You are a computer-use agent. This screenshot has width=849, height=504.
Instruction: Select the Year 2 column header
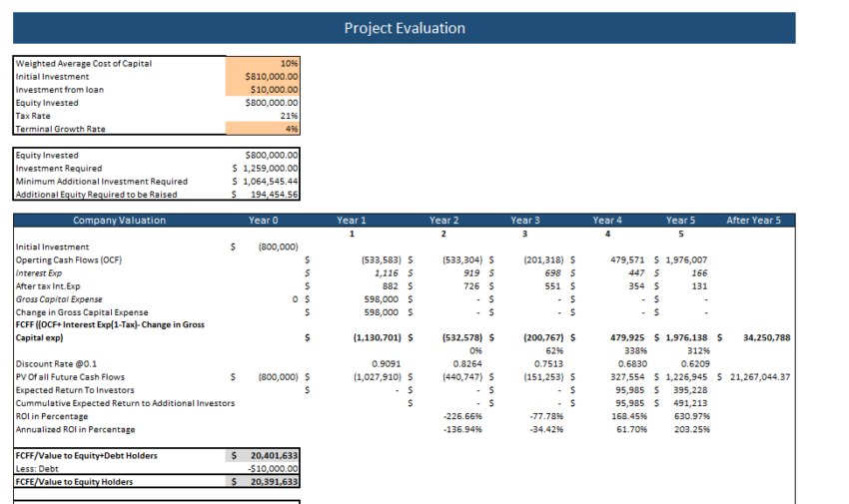pos(444,221)
